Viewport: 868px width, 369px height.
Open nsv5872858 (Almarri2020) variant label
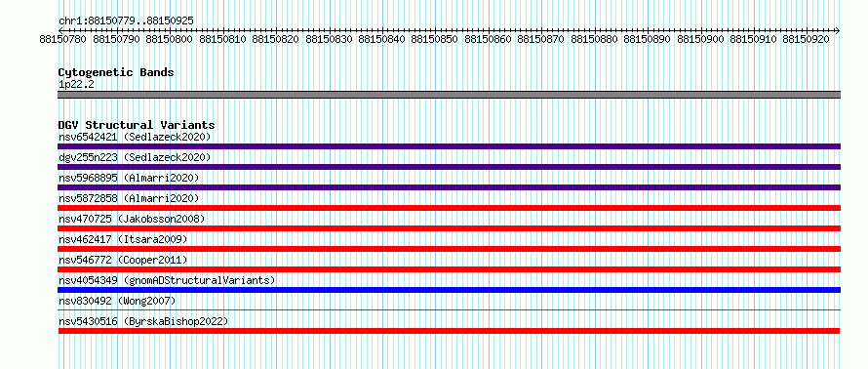point(129,198)
